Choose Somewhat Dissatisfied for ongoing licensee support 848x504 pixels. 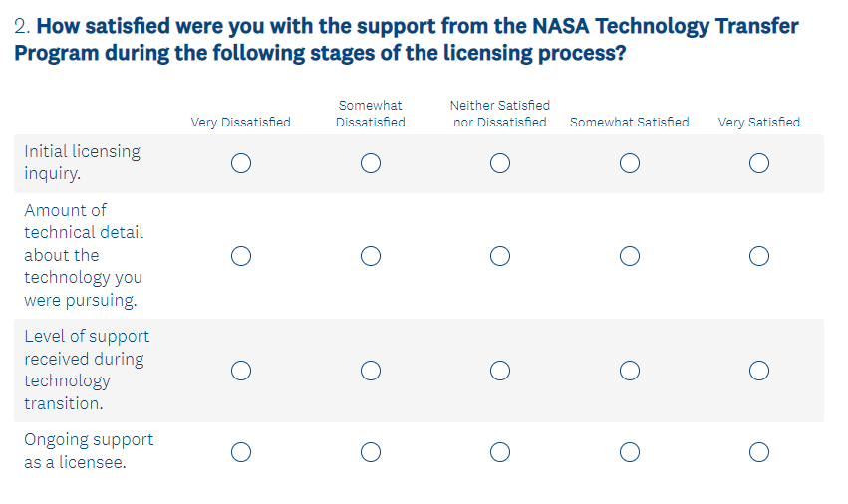click(x=371, y=452)
